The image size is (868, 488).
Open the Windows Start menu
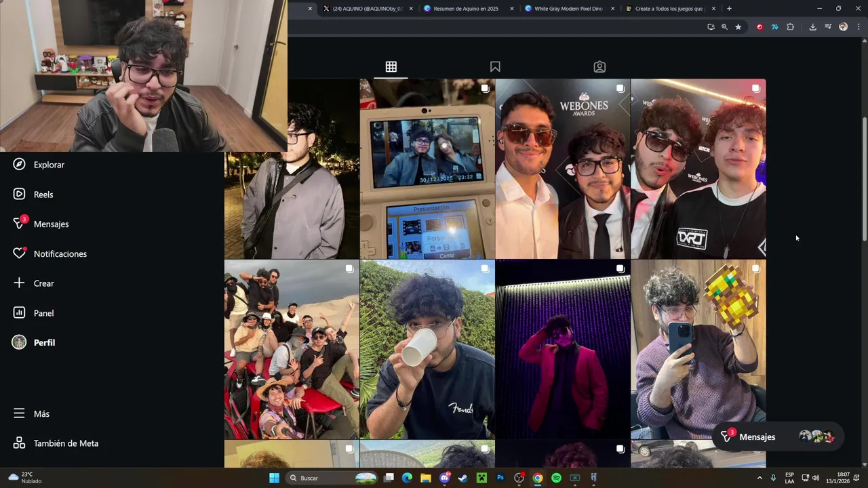[x=274, y=478]
